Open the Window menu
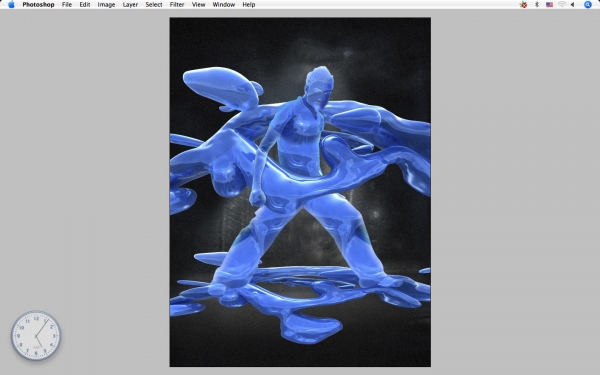 coord(223,5)
